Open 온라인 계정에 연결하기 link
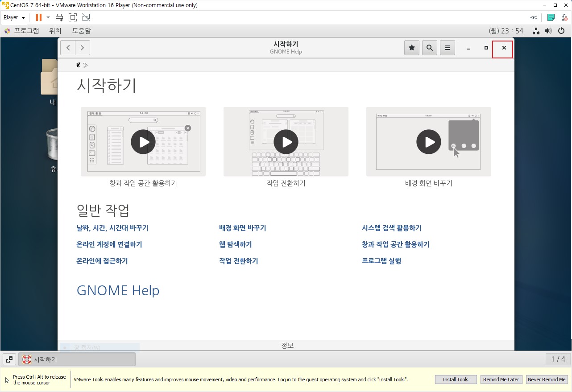572x392 pixels. (x=109, y=244)
